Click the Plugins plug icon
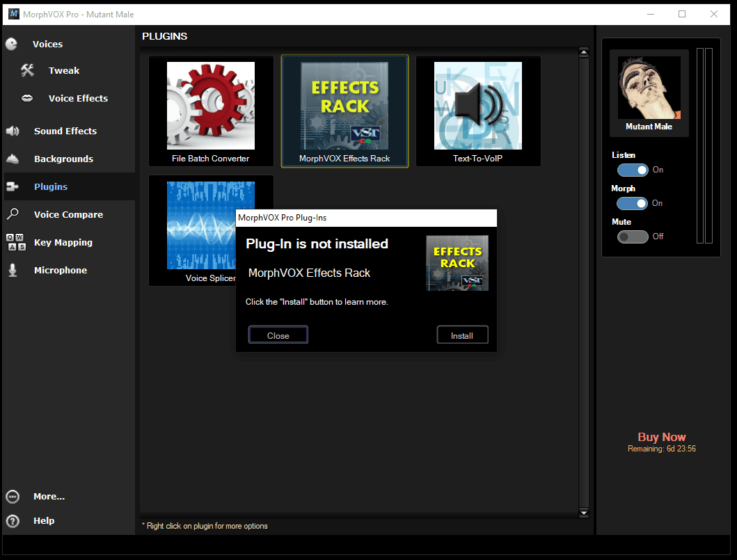 [13, 186]
